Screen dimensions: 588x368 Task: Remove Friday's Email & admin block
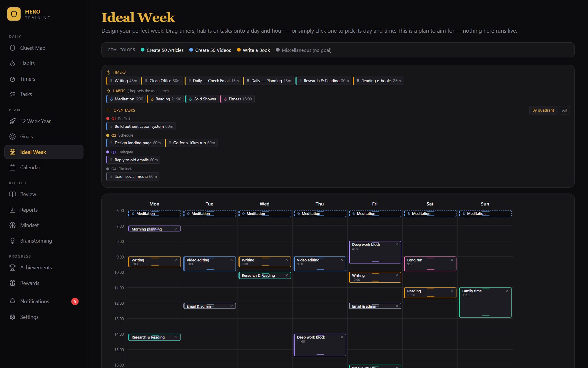pos(397,306)
